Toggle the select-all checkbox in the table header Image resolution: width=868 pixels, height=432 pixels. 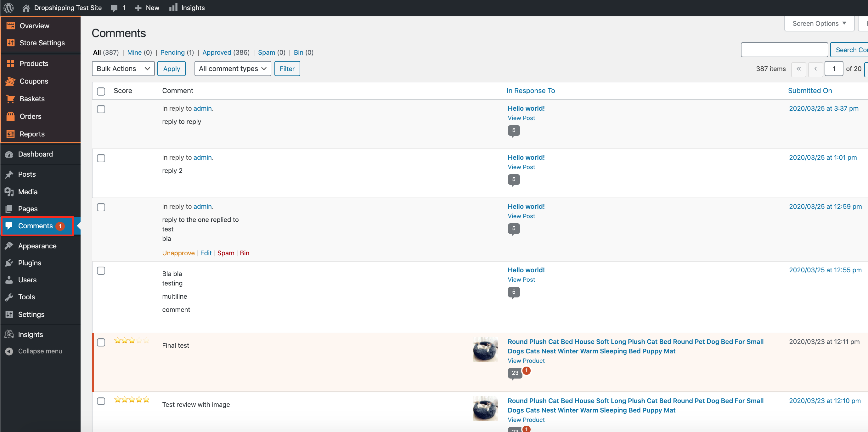point(101,91)
